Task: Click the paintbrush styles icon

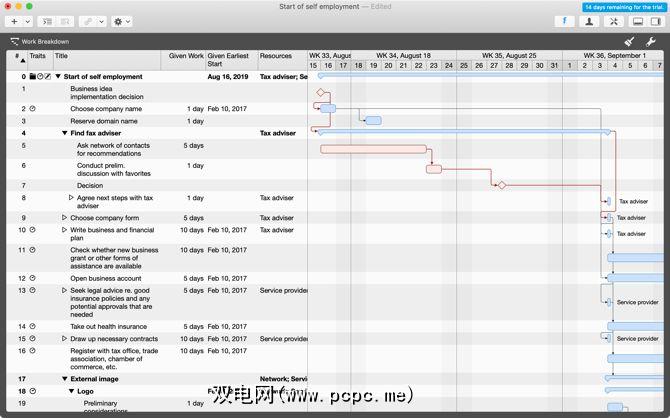Action: tap(629, 41)
